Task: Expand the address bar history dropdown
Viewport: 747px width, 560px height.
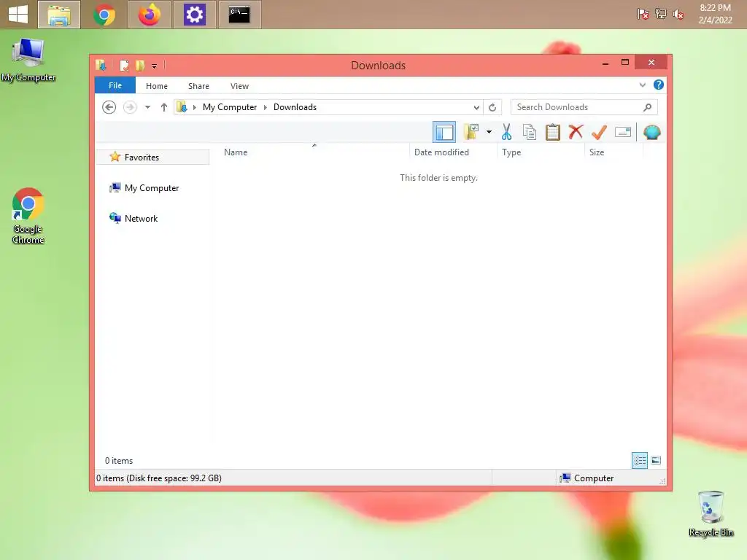Action: [x=476, y=107]
